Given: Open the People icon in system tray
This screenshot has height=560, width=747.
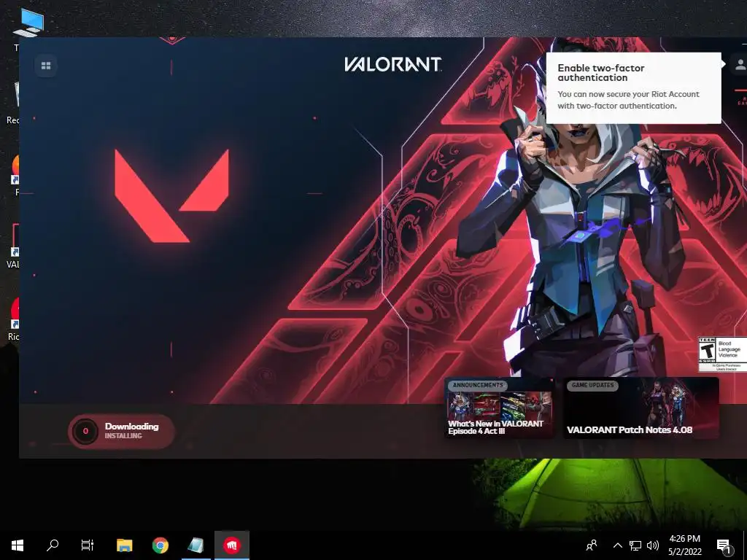Looking at the screenshot, I should point(592,545).
